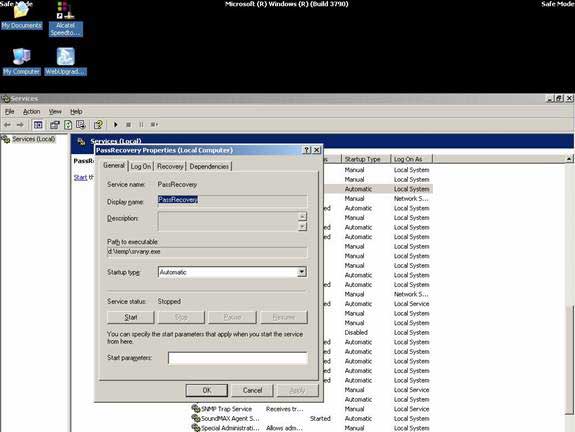Click the greyed Resume button
575x432 pixels.
[x=283, y=317]
